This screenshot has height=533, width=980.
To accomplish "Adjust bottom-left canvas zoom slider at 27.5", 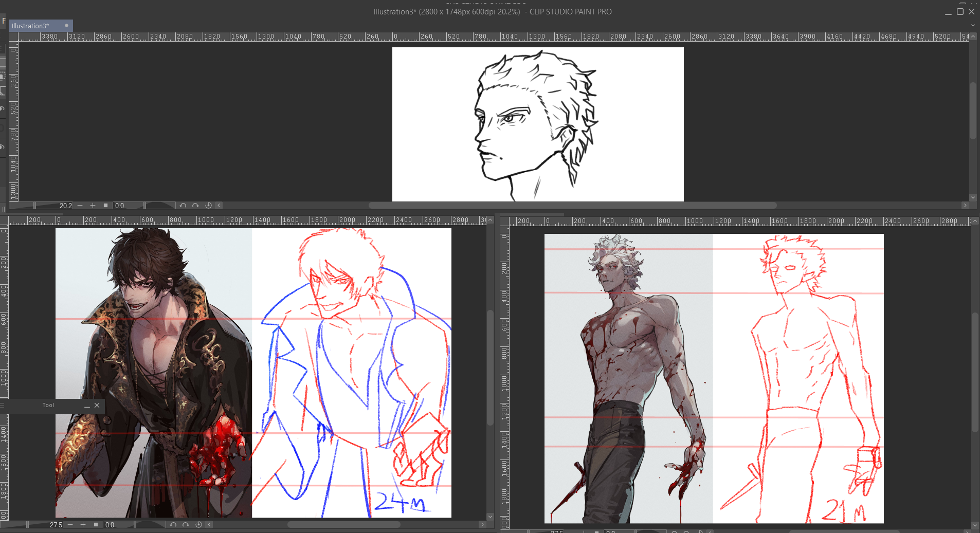I will (32, 525).
